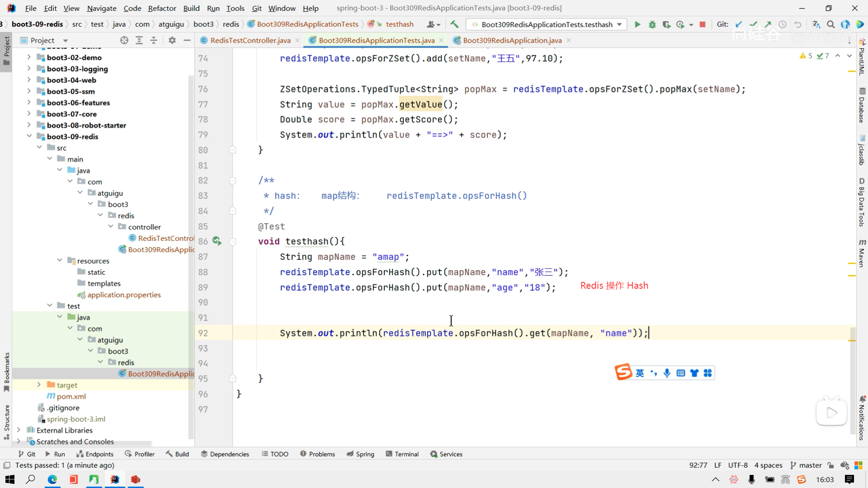Open project tree settings gear
Screen dimensions: 868x488
[172, 40]
